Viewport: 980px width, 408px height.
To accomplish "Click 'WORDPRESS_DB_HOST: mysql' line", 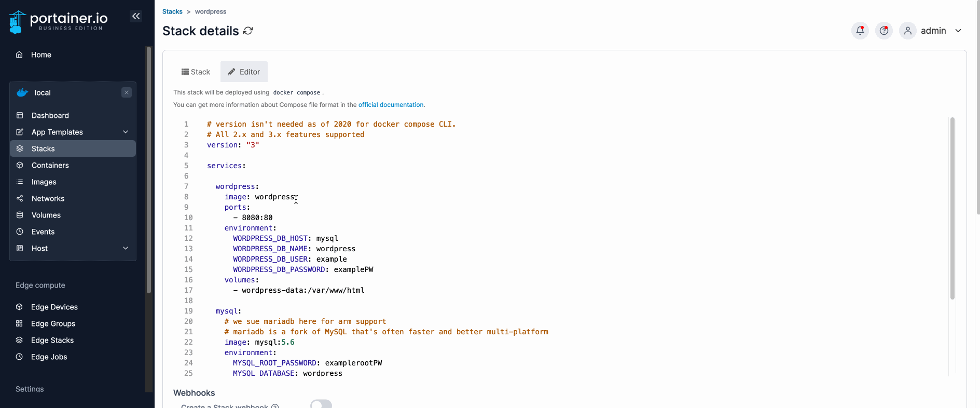I will (285, 238).
